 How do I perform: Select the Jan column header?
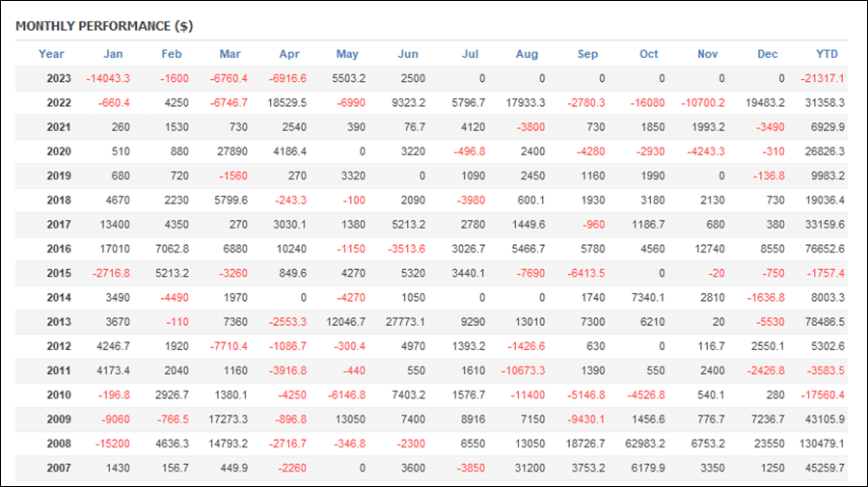(113, 54)
